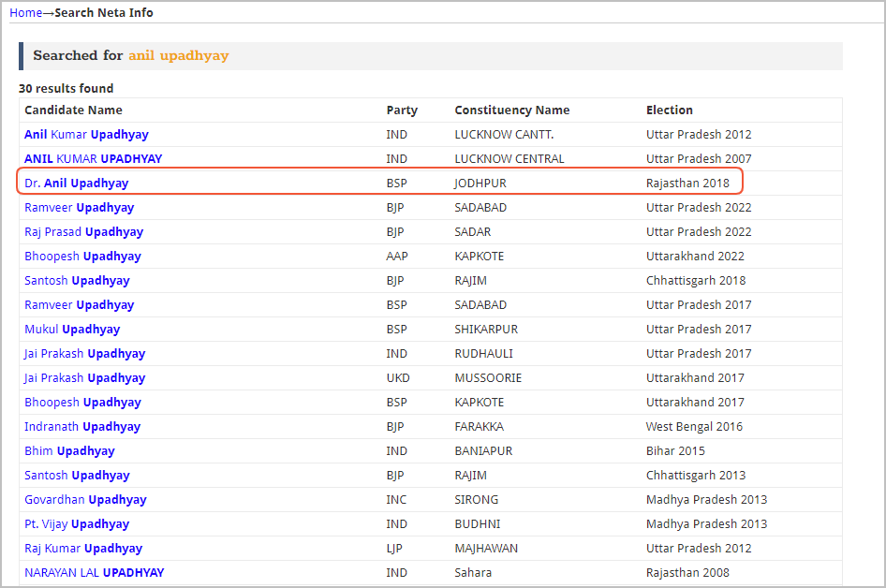Open Dr. Anil Upadhyay candidate profile

(76, 183)
